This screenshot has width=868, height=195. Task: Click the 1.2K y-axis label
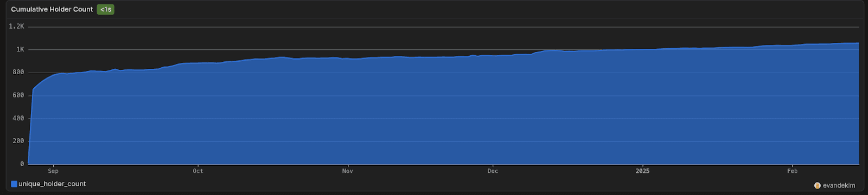[17, 27]
